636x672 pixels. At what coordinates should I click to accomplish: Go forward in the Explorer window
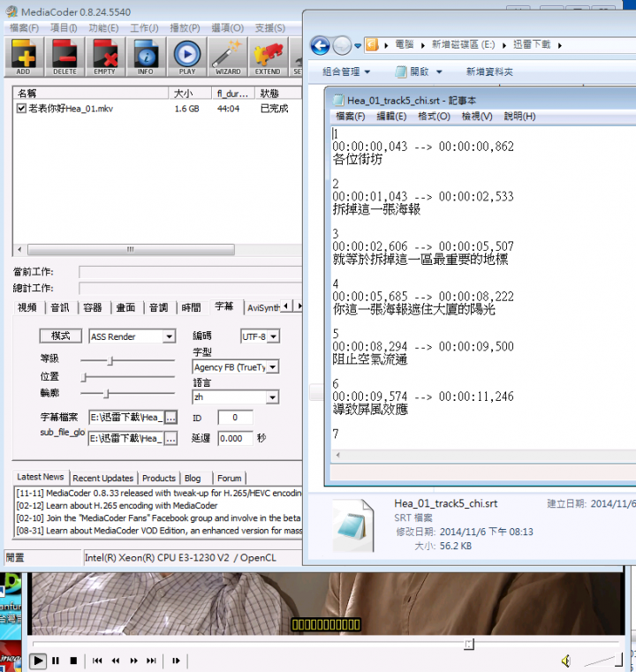pos(342,45)
